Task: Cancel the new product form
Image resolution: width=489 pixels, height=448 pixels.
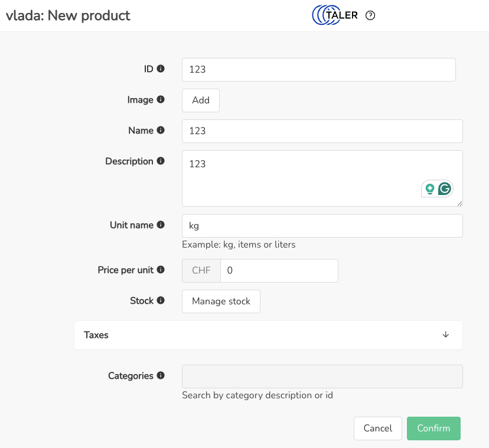Action: tap(377, 428)
